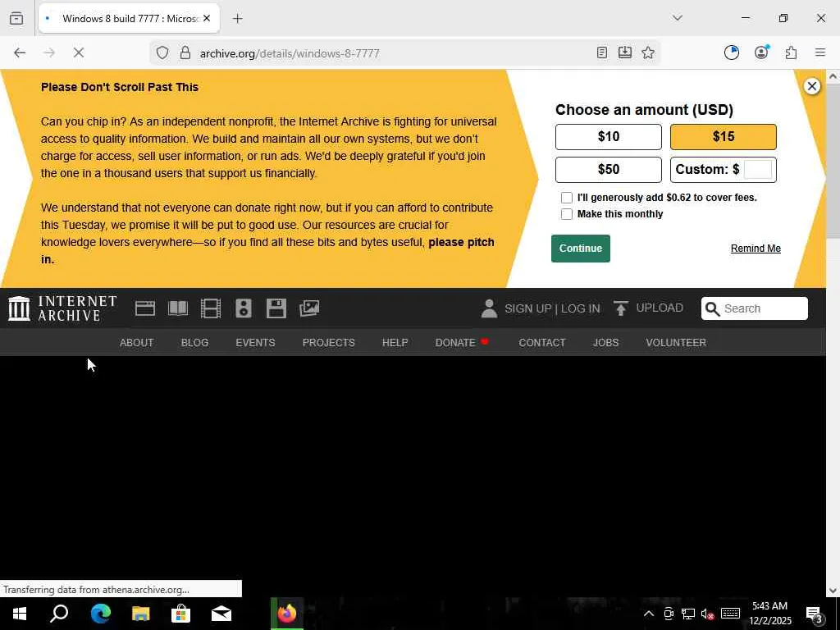Open Firefox application menu
The image size is (840, 630).
click(x=819, y=52)
